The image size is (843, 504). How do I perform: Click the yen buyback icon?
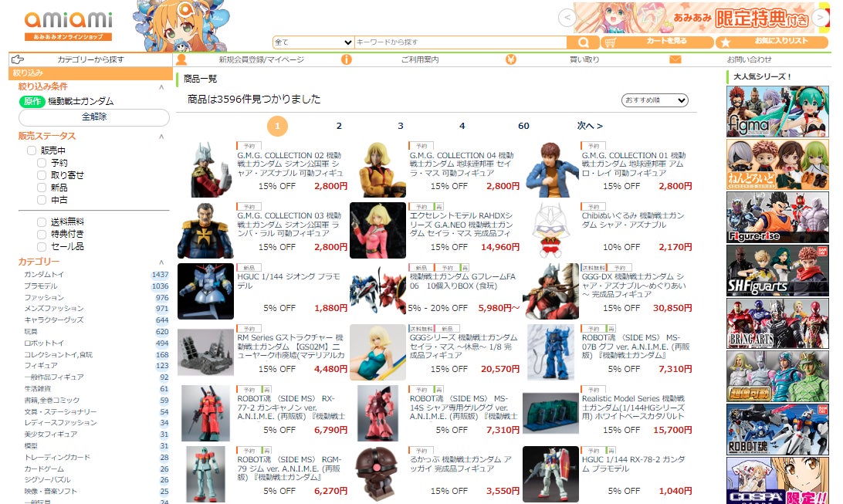[511, 59]
